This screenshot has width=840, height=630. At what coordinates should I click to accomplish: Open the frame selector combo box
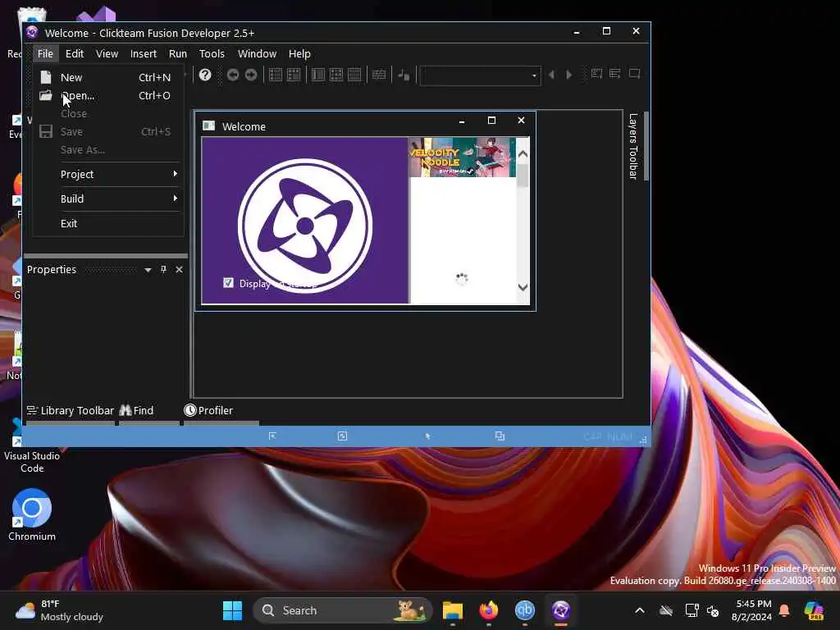480,75
